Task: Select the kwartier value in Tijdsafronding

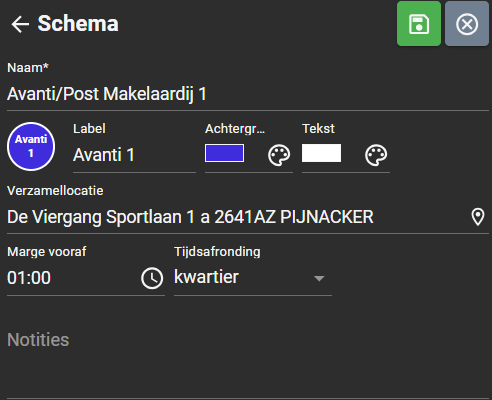Action: pyautogui.click(x=206, y=277)
